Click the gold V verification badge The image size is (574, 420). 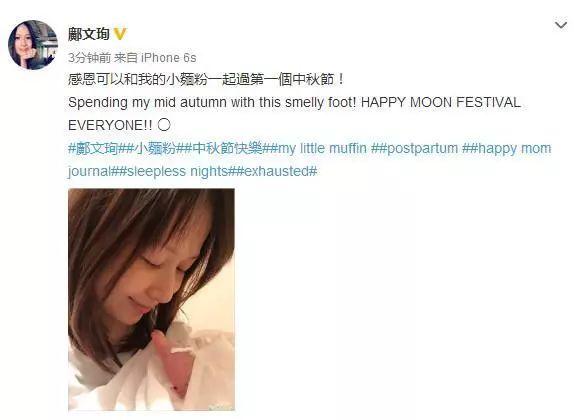coord(120,34)
